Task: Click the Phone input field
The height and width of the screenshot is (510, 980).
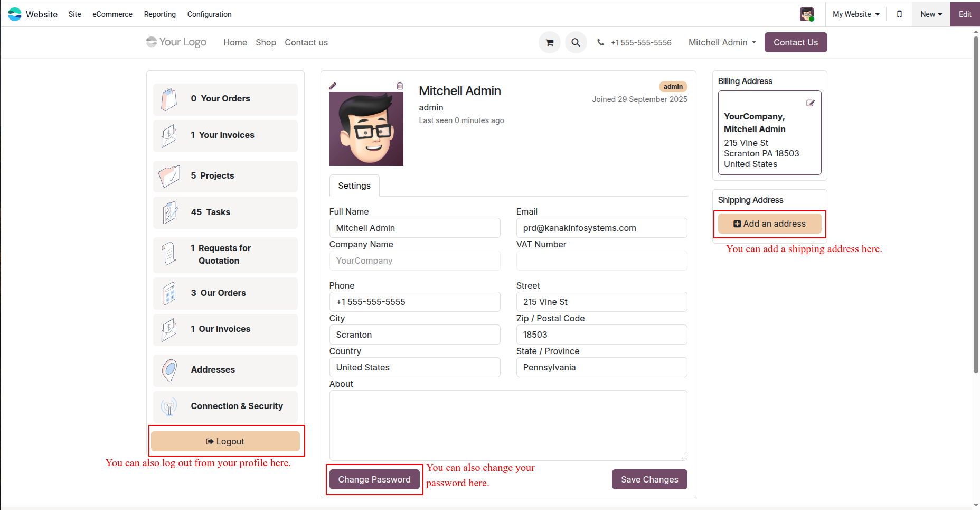Action: (415, 302)
